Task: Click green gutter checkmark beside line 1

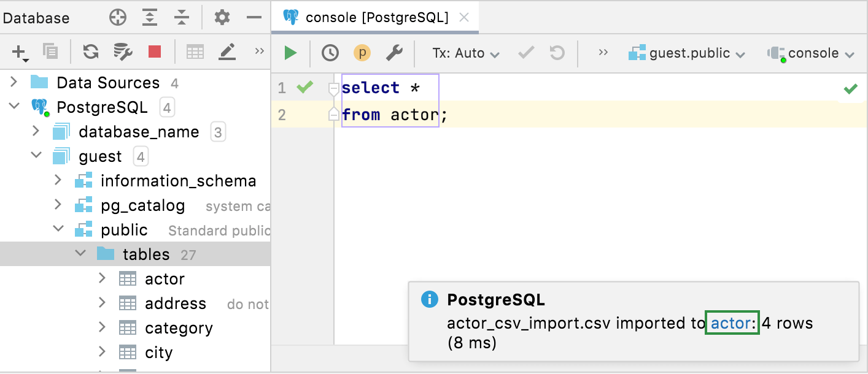Action: tap(304, 88)
